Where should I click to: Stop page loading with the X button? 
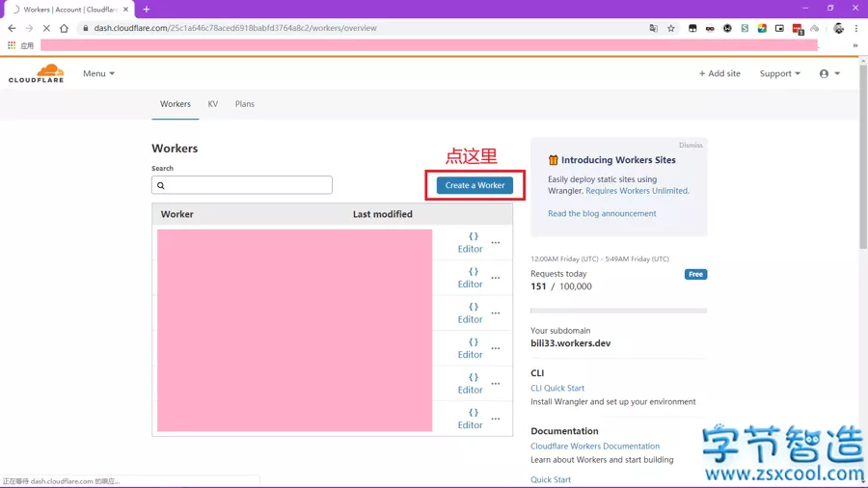46,28
